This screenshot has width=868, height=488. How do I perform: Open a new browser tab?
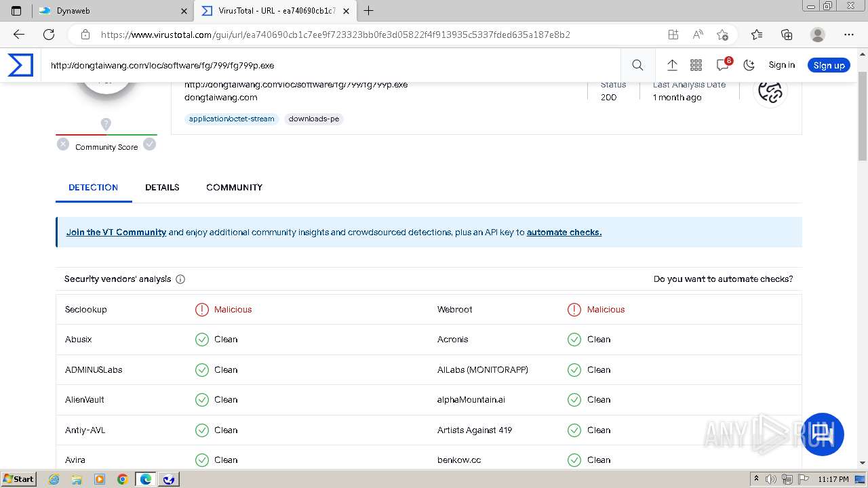point(369,11)
